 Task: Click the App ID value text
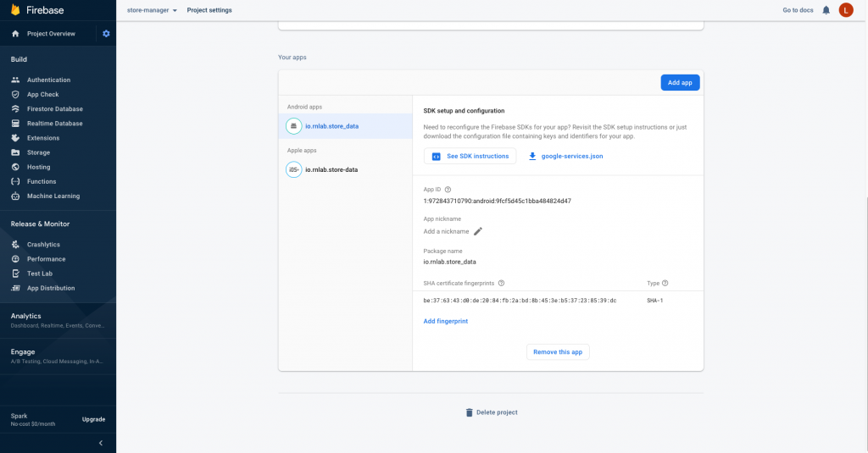(x=497, y=202)
